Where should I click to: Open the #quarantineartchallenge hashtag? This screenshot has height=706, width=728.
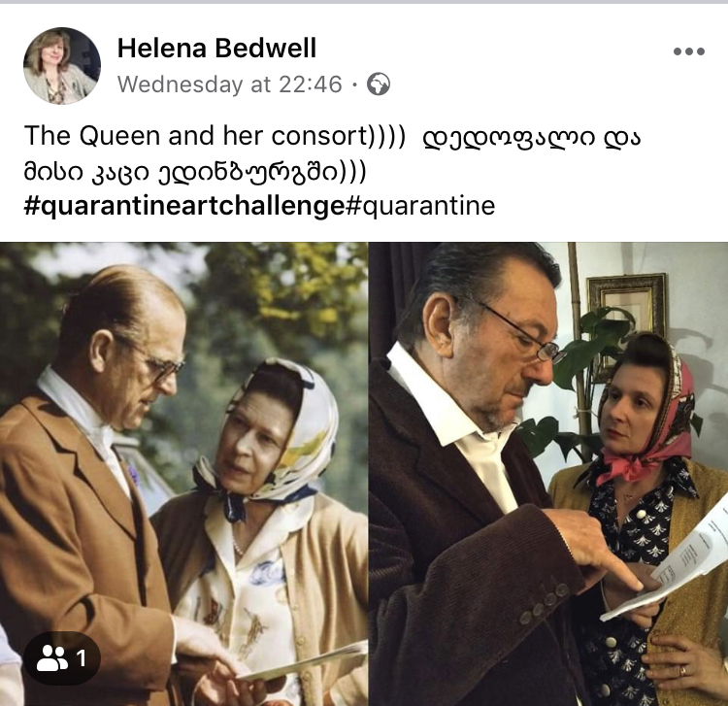tap(184, 206)
